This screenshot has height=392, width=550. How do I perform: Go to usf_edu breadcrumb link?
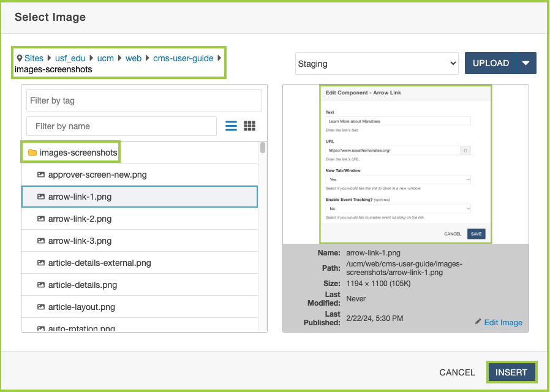point(70,58)
